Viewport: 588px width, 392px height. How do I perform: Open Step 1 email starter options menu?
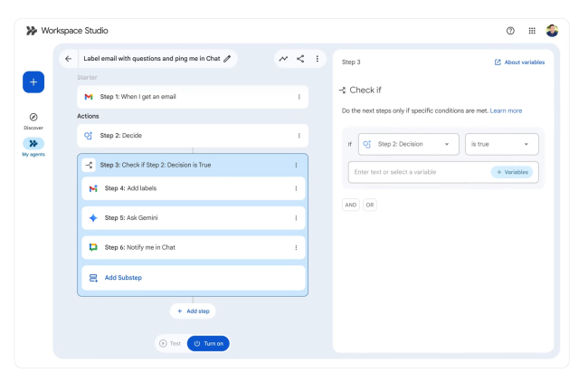[x=299, y=97]
